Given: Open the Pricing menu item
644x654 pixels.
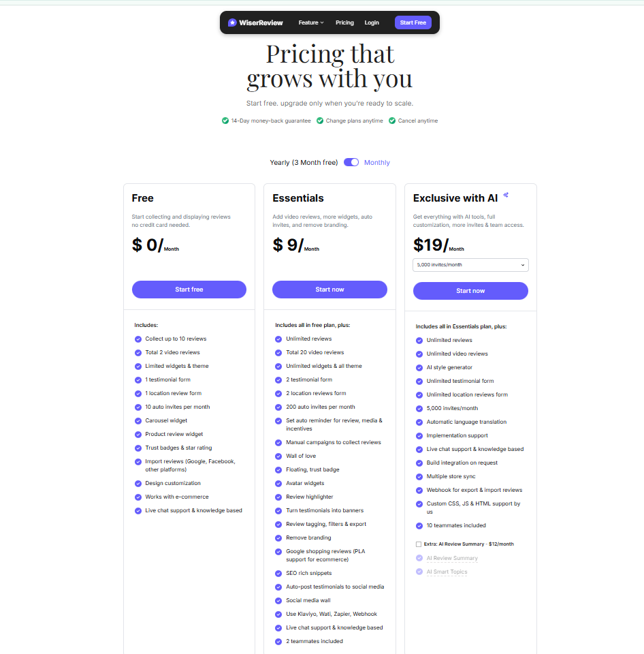Looking at the screenshot, I should click(x=344, y=22).
